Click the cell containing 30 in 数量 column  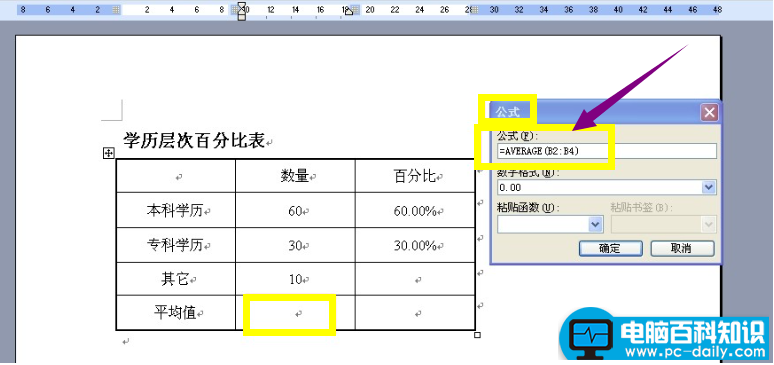(295, 245)
